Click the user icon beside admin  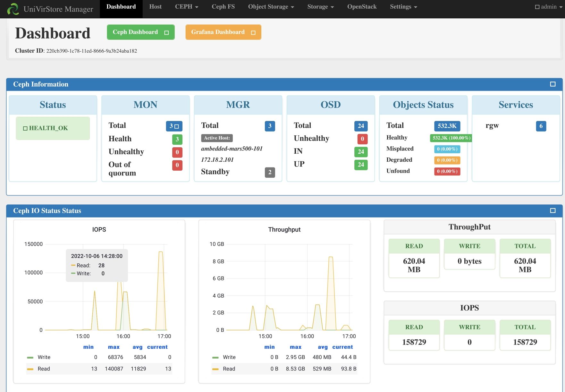(x=537, y=7)
